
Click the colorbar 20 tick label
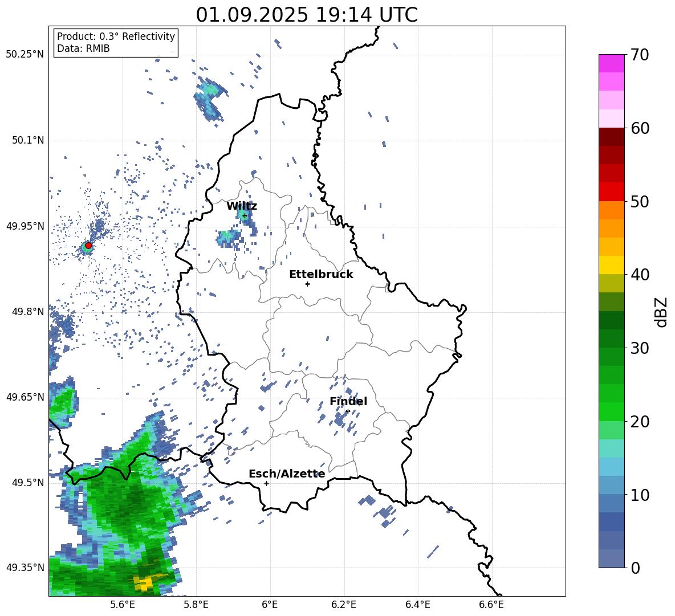tap(640, 422)
